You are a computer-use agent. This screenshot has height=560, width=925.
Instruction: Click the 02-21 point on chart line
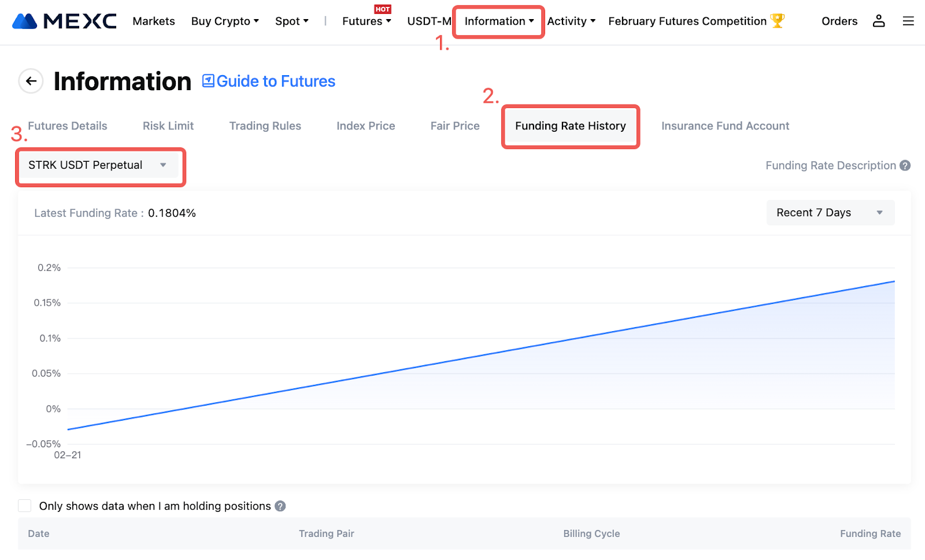68,429
